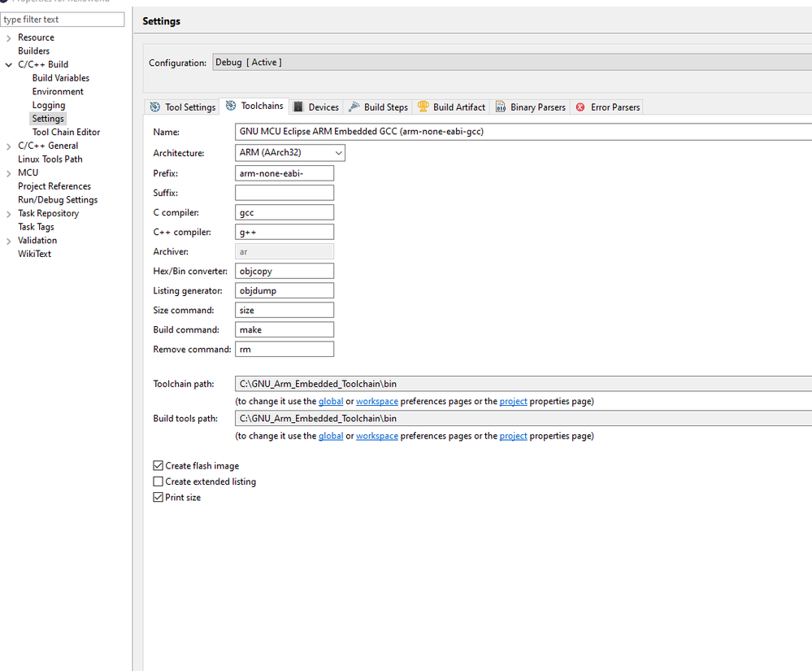This screenshot has height=671, width=812.
Task: Open the Build Steps tab
Action: pyautogui.click(x=378, y=107)
